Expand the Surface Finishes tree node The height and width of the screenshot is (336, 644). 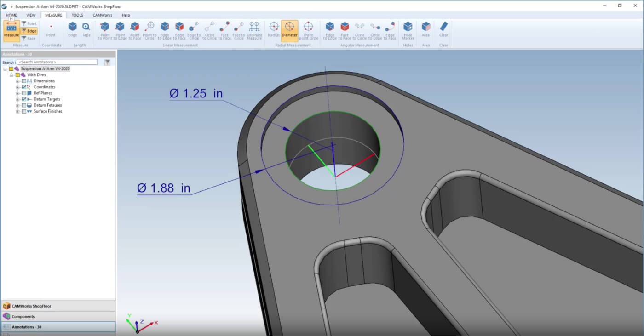pos(18,111)
